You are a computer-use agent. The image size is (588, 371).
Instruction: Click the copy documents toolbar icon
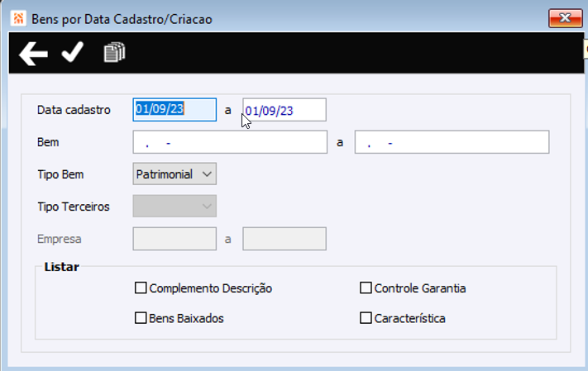pyautogui.click(x=114, y=52)
